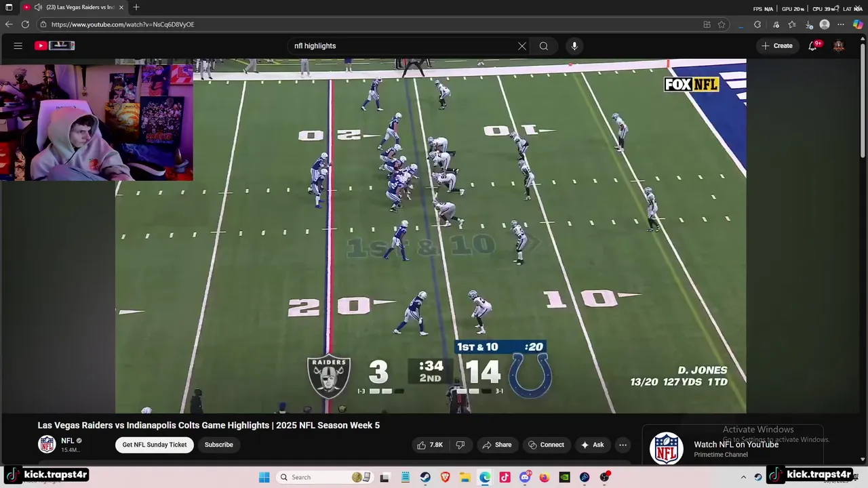The image size is (868, 488).
Task: Open Firefox from the taskbar
Action: click(x=545, y=477)
